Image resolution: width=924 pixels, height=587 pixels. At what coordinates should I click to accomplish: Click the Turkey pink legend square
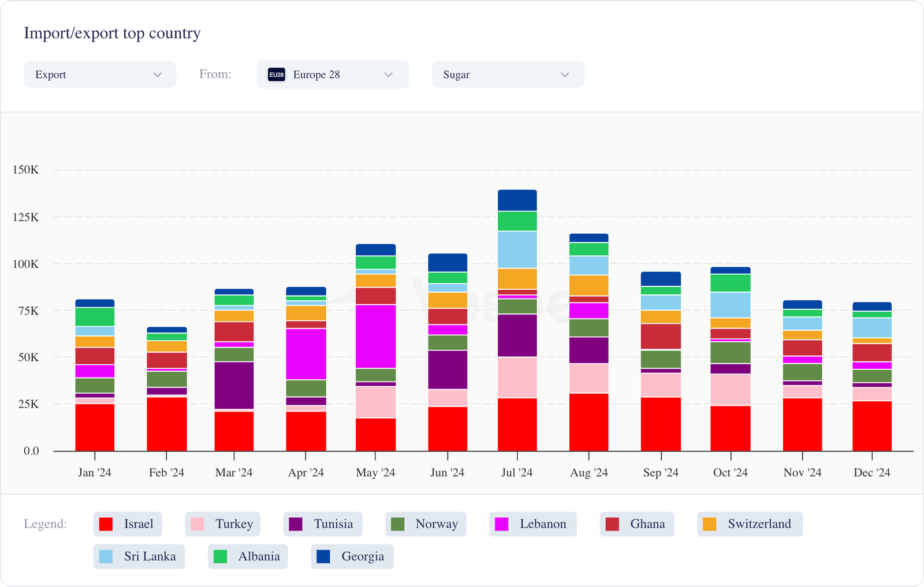(198, 524)
